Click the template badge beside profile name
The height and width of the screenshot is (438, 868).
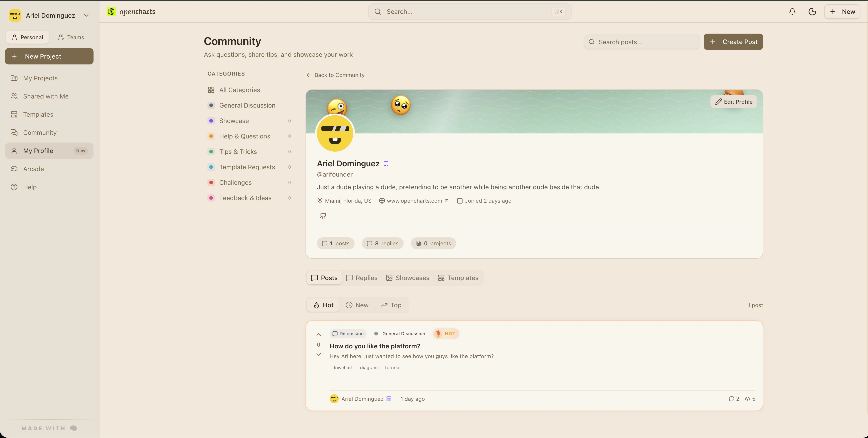[x=386, y=163]
